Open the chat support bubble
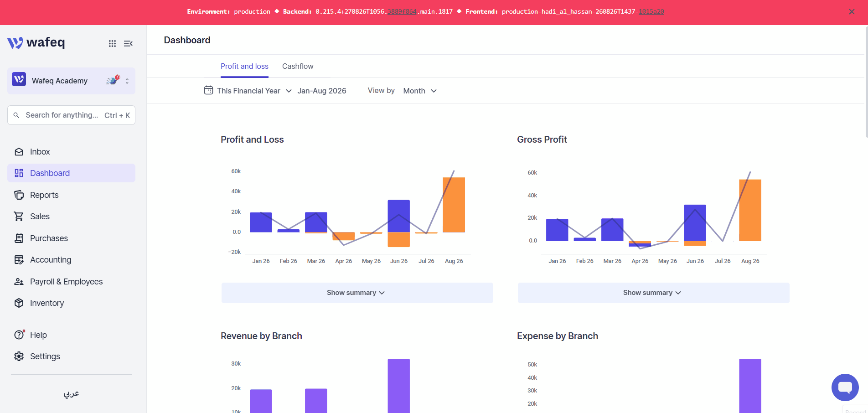 click(x=845, y=387)
